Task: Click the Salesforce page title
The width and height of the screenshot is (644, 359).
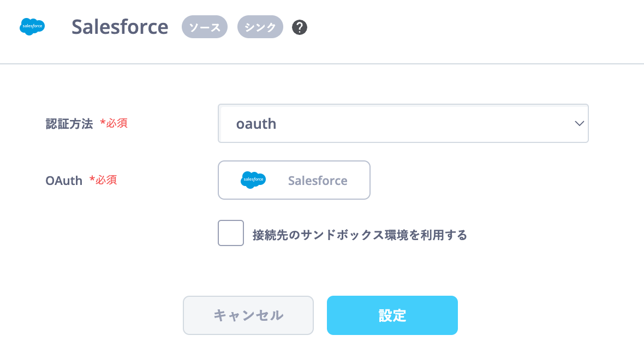Action: (120, 27)
